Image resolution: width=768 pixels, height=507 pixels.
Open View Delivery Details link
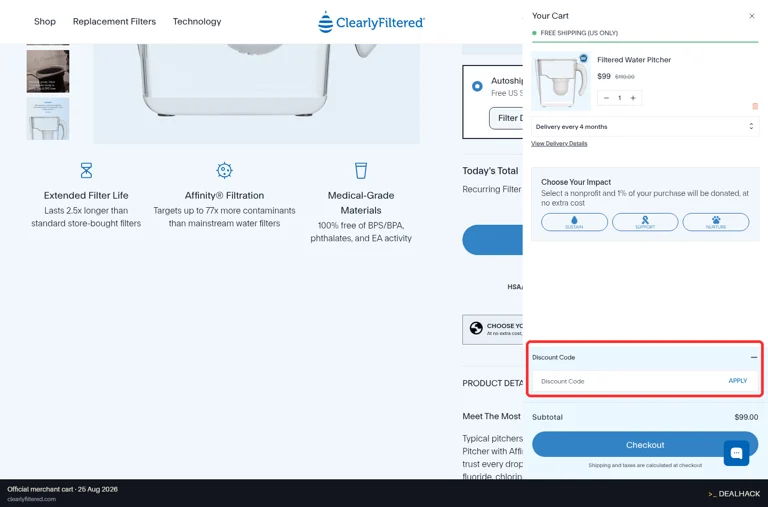pyautogui.click(x=559, y=144)
